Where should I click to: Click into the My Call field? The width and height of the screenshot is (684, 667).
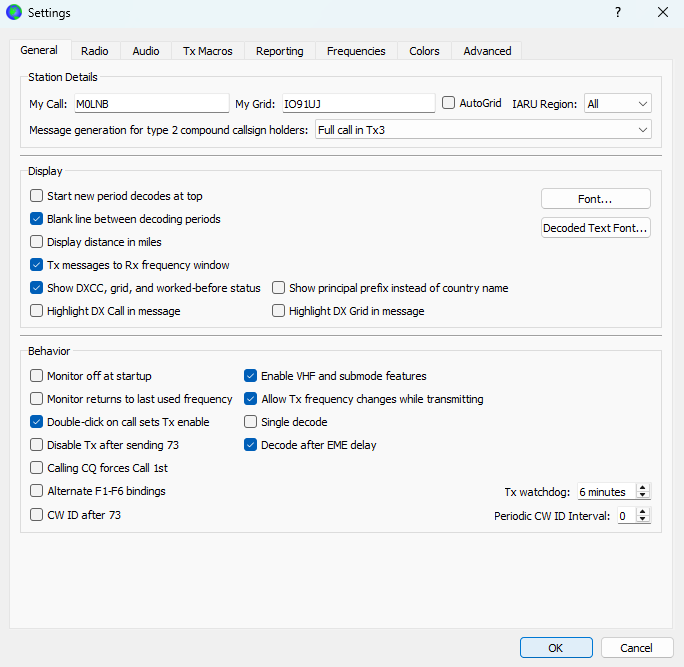(x=150, y=104)
